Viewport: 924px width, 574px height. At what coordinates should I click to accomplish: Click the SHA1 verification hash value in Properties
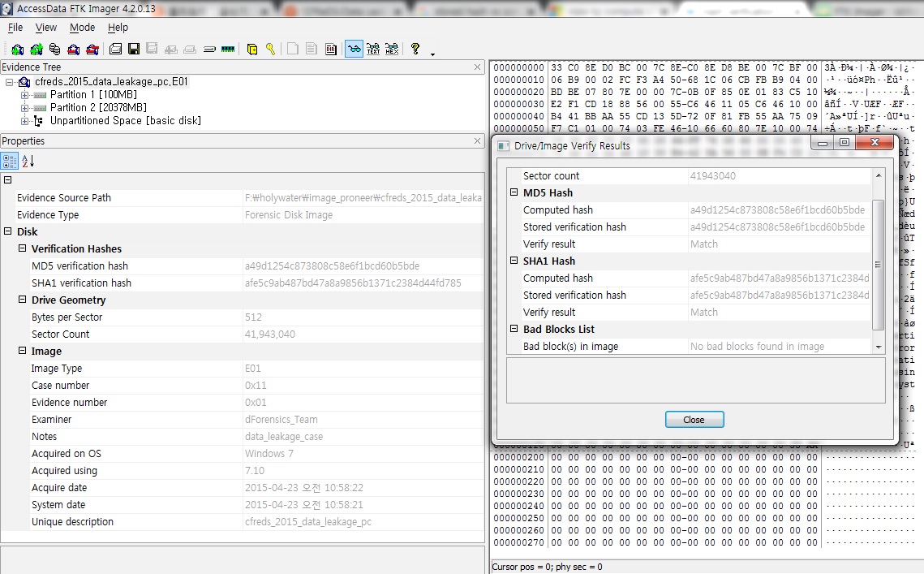[353, 283]
